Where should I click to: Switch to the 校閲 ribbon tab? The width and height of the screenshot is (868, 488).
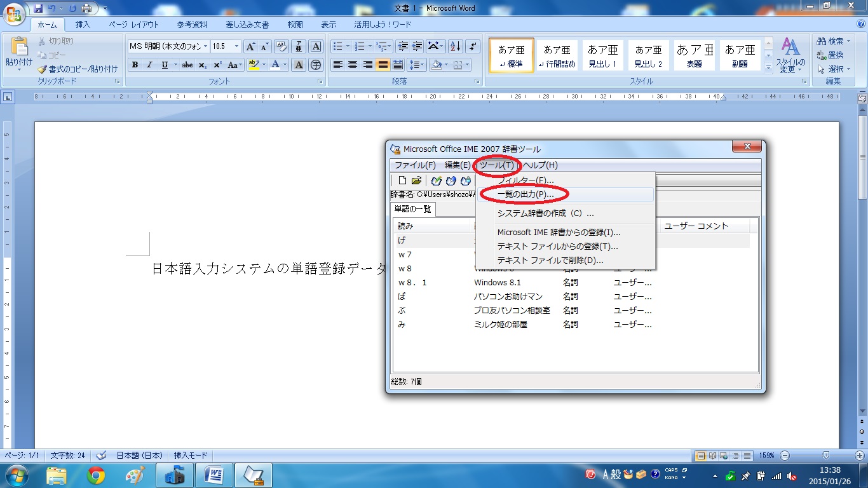(295, 25)
